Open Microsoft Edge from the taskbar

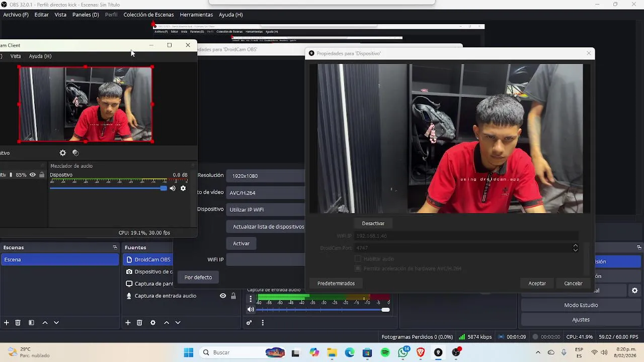(x=350, y=352)
